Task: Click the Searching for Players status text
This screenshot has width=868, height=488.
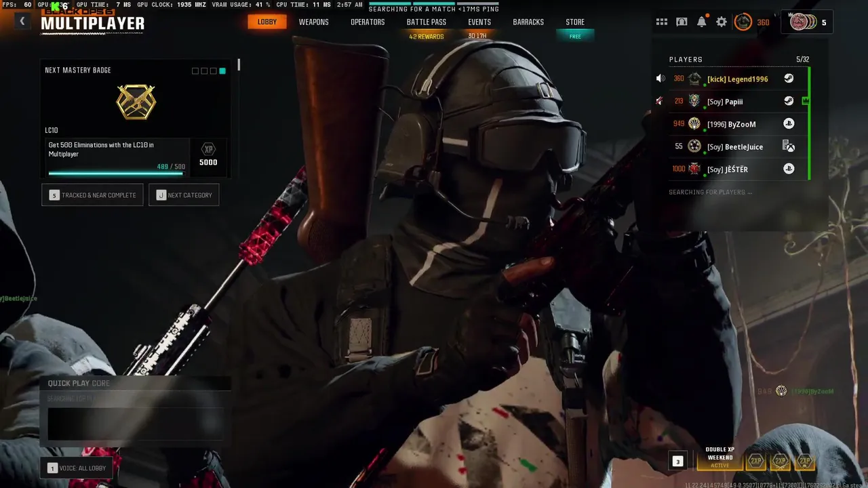Action: pos(710,192)
